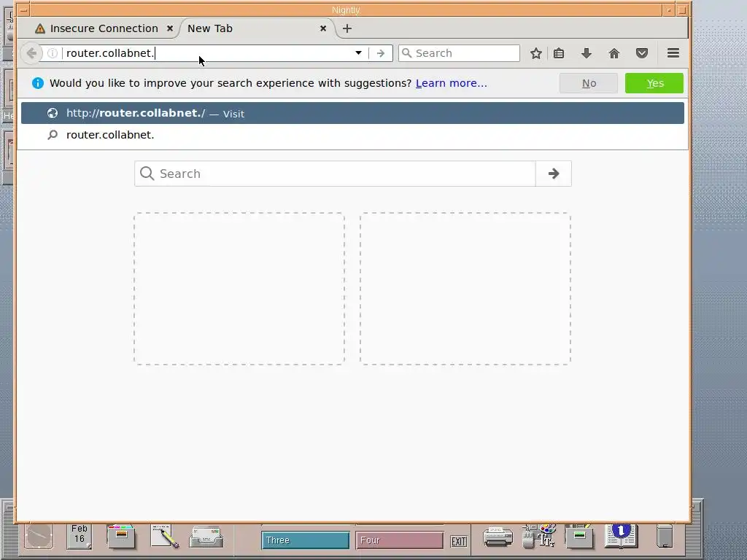Open the printer icon in front panel
The height and width of the screenshot is (560, 747).
pyautogui.click(x=498, y=537)
